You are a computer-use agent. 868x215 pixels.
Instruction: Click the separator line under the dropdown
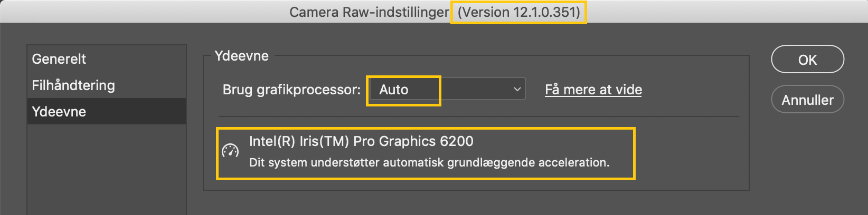coord(478,116)
